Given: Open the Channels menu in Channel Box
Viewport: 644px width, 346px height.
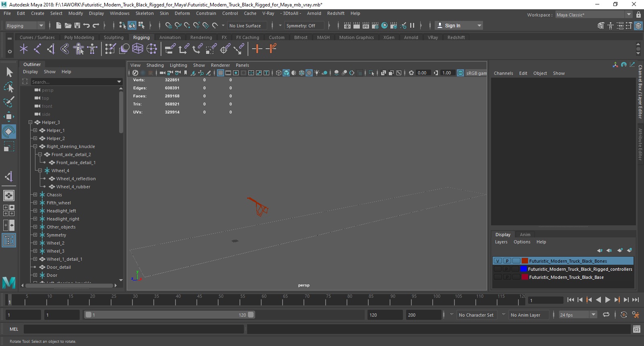Looking at the screenshot, I should click(x=504, y=73).
